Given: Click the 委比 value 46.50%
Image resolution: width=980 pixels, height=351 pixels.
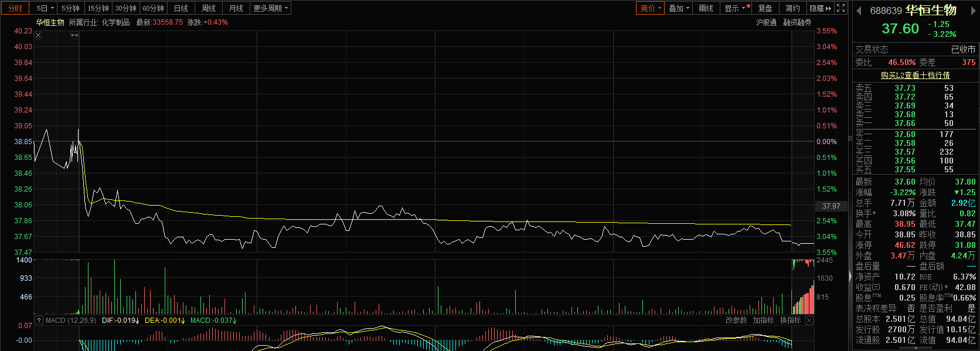Looking at the screenshot, I should click(902, 62).
